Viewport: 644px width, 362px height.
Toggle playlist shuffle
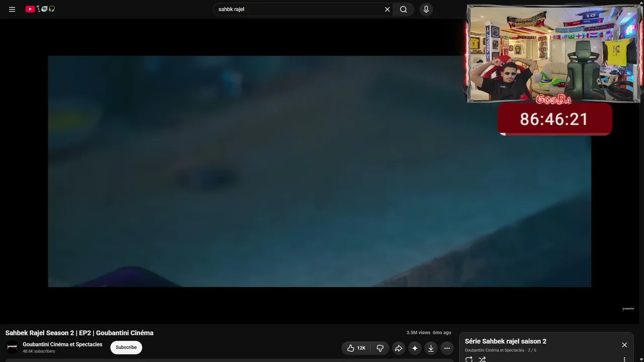pos(482,359)
